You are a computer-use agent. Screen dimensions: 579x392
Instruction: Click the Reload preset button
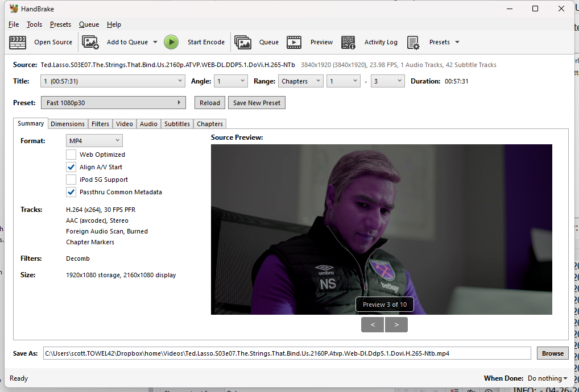pyautogui.click(x=210, y=103)
